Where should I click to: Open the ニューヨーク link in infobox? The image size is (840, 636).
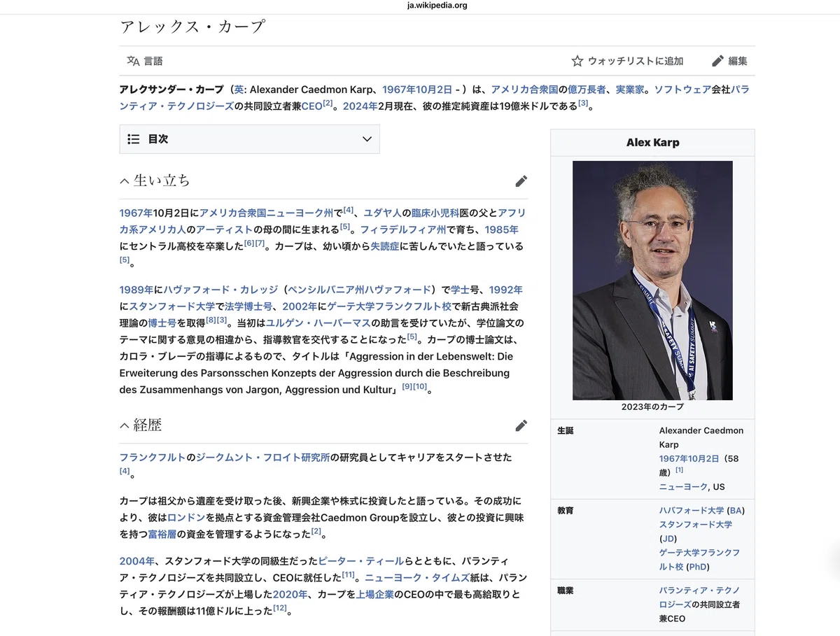[682, 487]
